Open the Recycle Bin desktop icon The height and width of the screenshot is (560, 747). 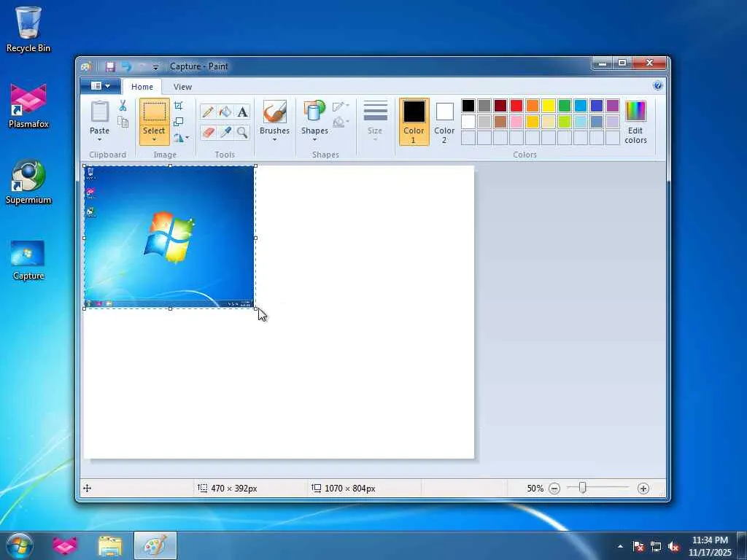click(x=28, y=28)
